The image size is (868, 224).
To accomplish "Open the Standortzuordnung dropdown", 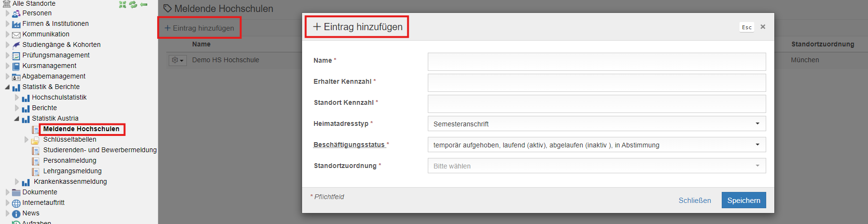I will pyautogui.click(x=597, y=166).
